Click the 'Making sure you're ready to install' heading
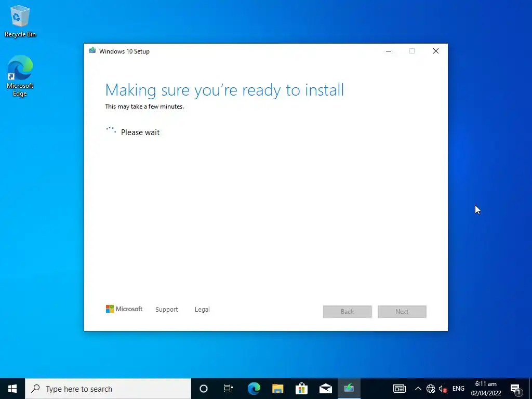The height and width of the screenshot is (399, 532). [224, 90]
